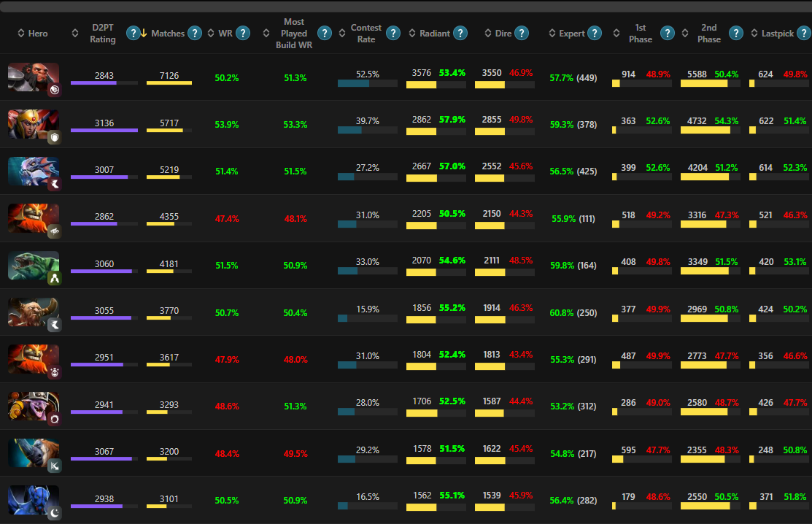Click the sort arrows beside Radiant
Image resolution: width=812 pixels, height=524 pixels.
pos(412,33)
